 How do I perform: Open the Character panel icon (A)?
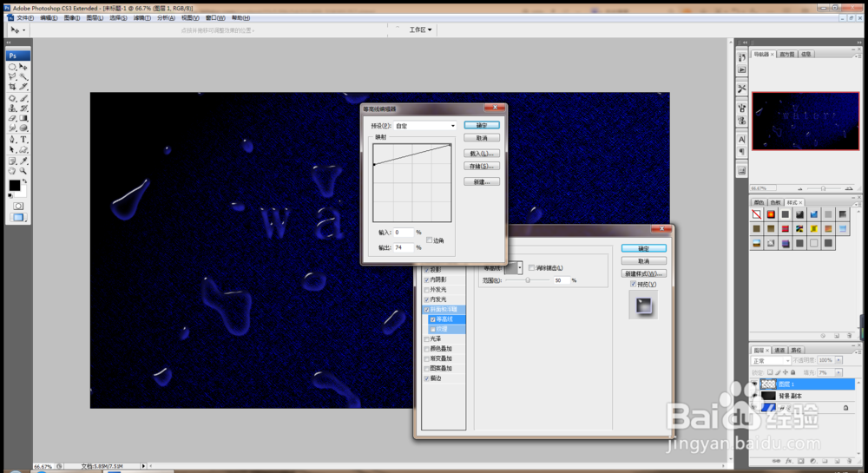pyautogui.click(x=742, y=140)
